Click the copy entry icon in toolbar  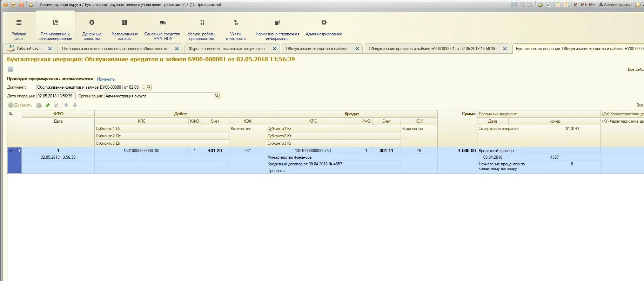pos(39,105)
